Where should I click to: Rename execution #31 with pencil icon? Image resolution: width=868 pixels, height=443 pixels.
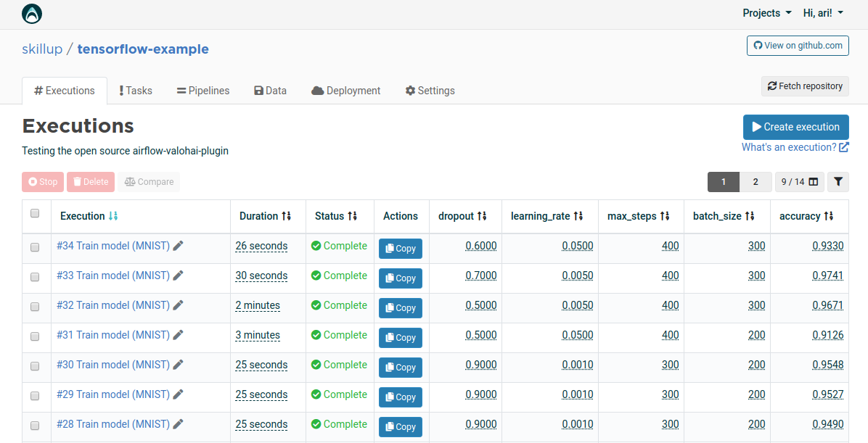pos(178,335)
